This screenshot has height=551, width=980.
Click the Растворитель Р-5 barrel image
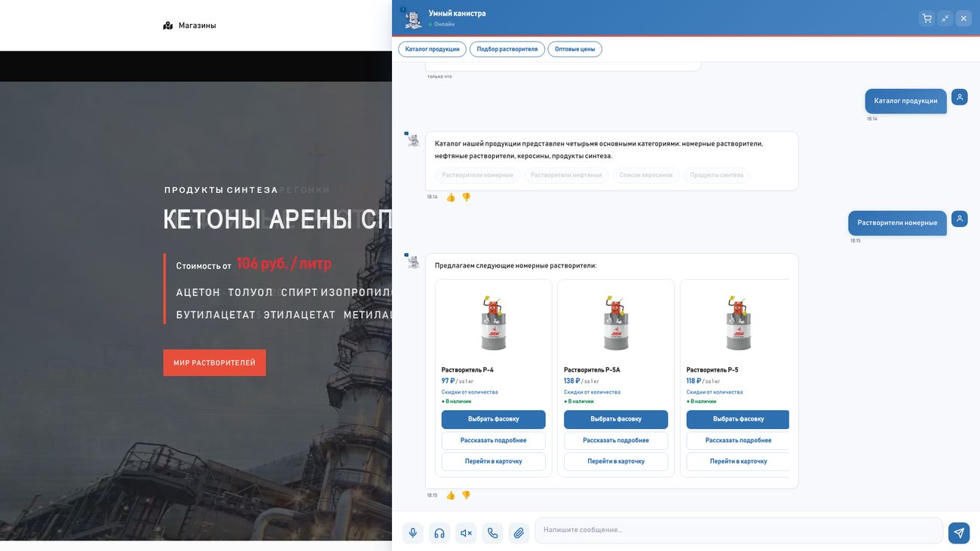(x=738, y=323)
